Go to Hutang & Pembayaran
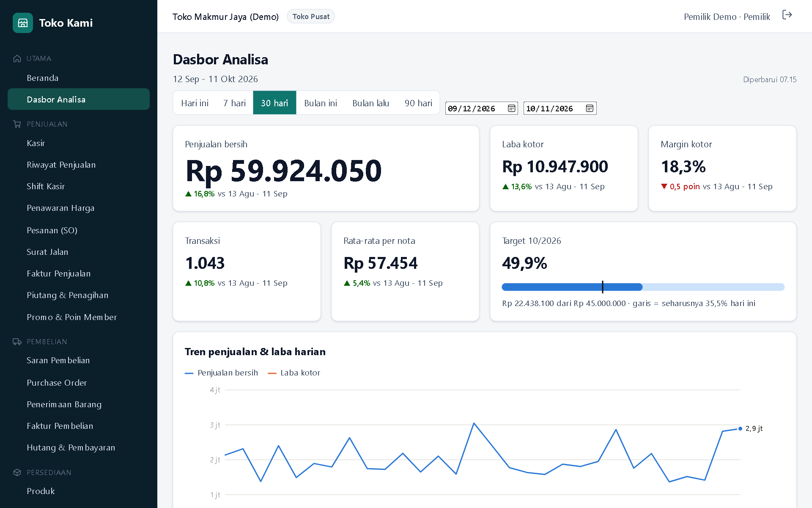 (x=79, y=447)
